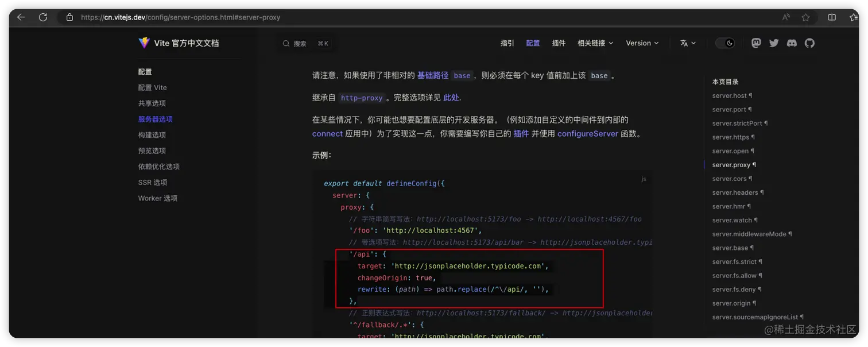Open the 配置 nav item
The width and height of the screenshot is (868, 347).
tap(533, 43)
